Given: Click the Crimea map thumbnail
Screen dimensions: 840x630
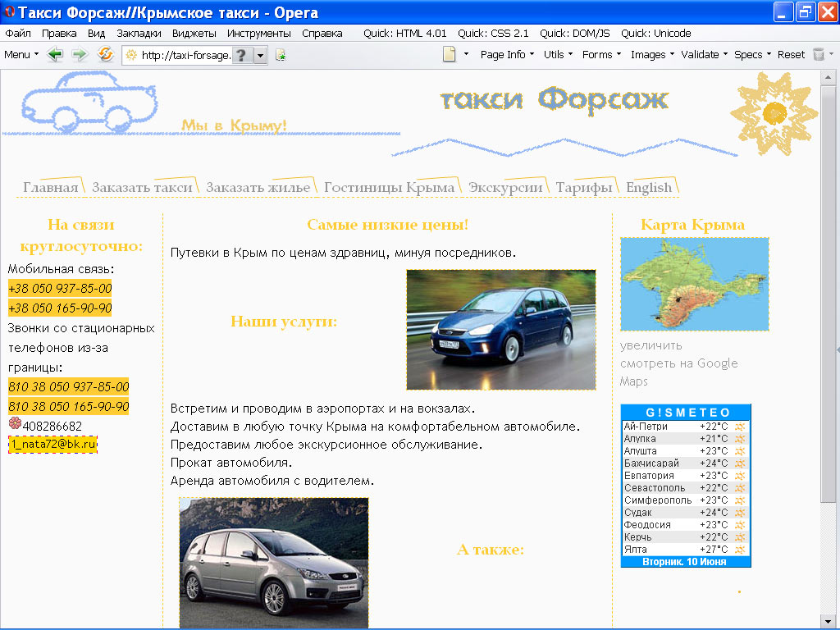Looking at the screenshot, I should point(694,284).
